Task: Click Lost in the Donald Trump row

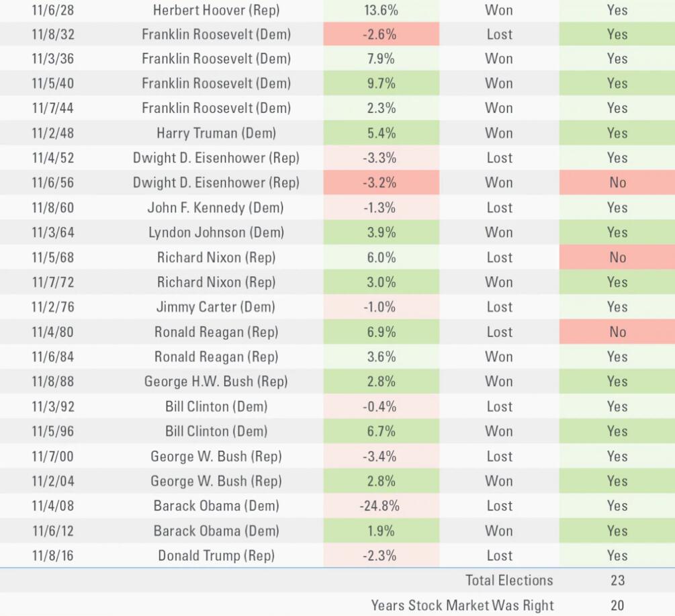Action: [499, 556]
